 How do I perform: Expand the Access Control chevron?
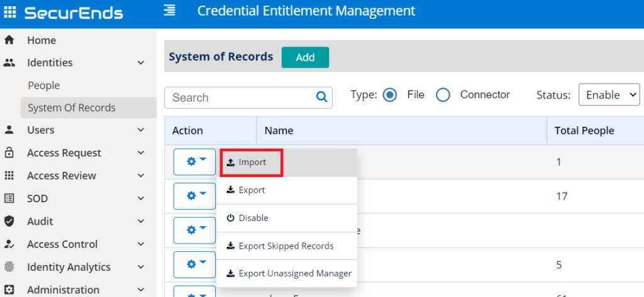click(x=141, y=244)
